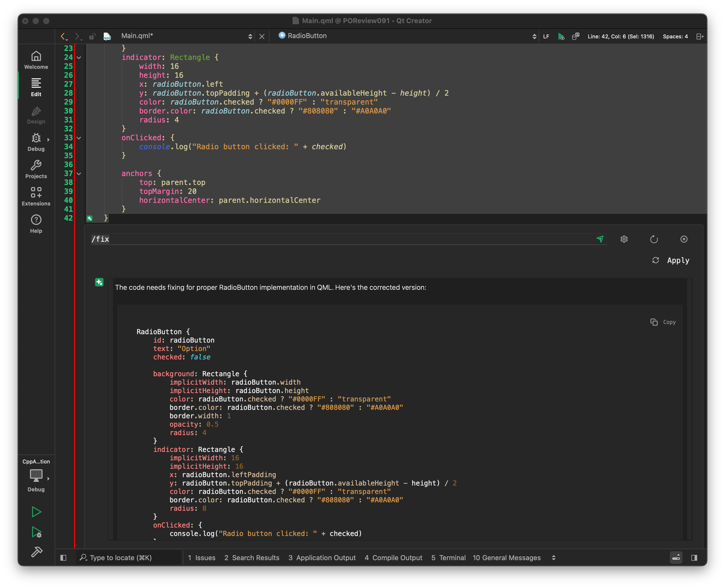Screen dimensions: 725x588
Task: Toggle the left sidebar visibility
Action: tap(63, 558)
